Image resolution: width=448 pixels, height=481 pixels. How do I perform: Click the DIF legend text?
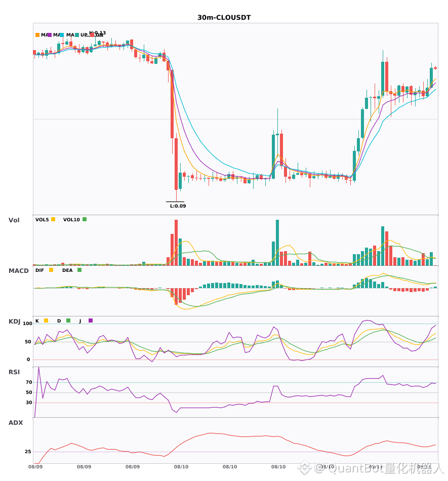(x=39, y=270)
